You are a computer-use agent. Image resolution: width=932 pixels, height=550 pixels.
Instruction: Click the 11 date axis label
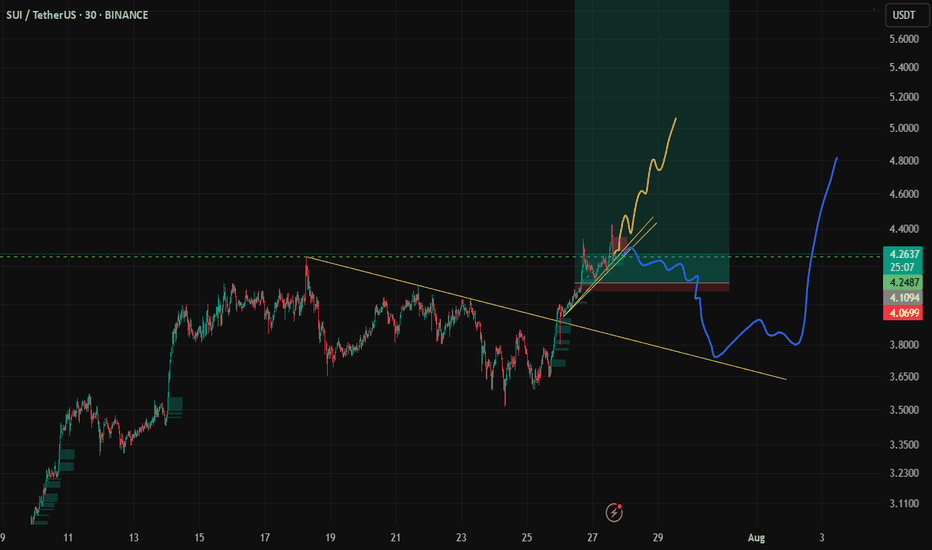pos(68,538)
